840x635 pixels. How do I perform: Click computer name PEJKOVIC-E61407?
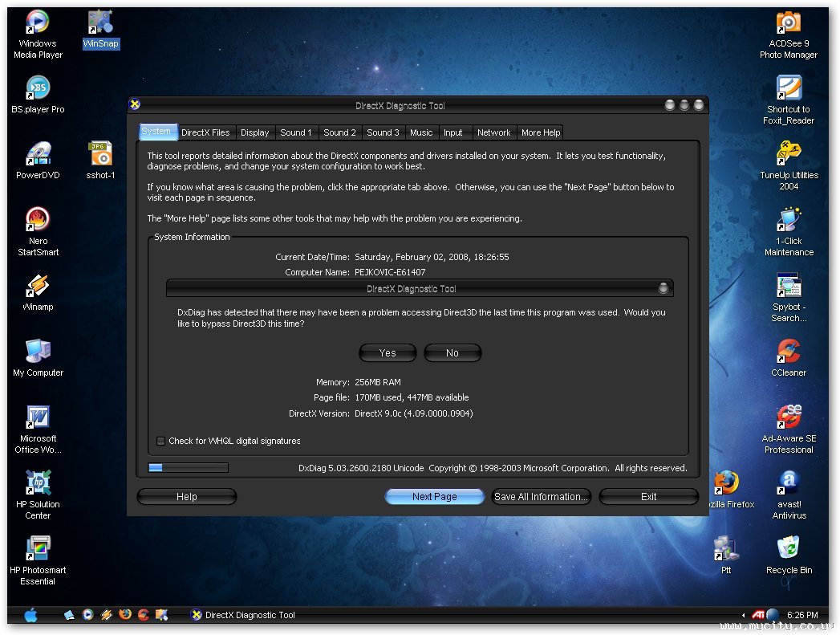click(x=390, y=272)
